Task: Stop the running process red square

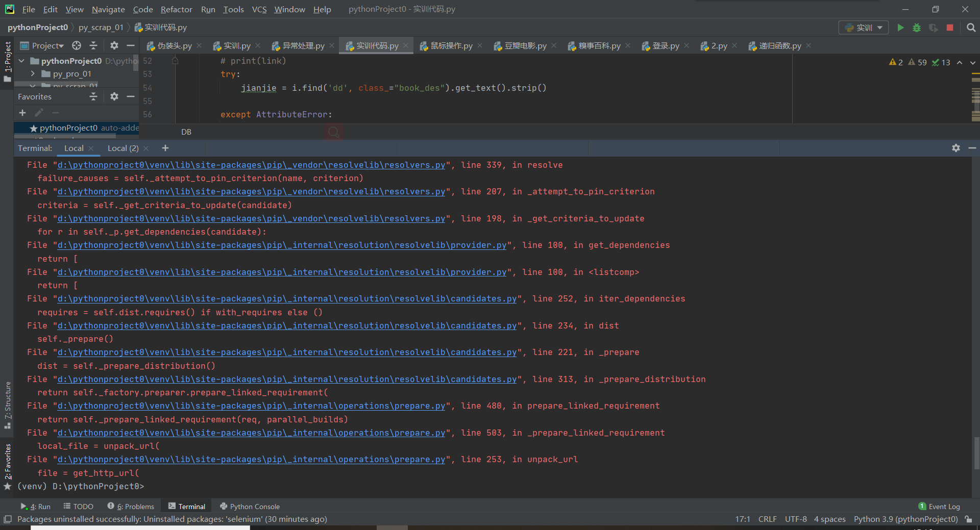Action: click(950, 28)
